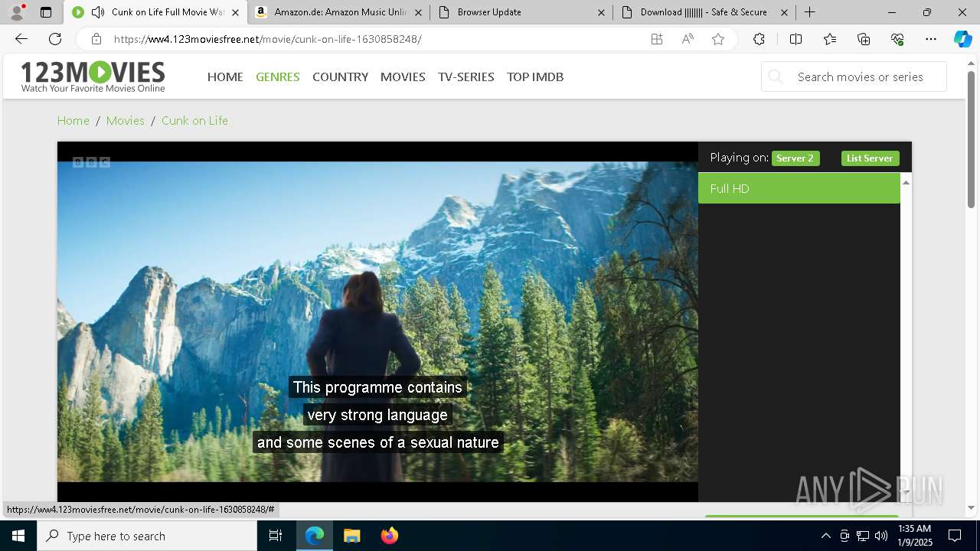This screenshot has width=980, height=551.
Task: Click the Movies breadcrumb link
Action: point(126,120)
